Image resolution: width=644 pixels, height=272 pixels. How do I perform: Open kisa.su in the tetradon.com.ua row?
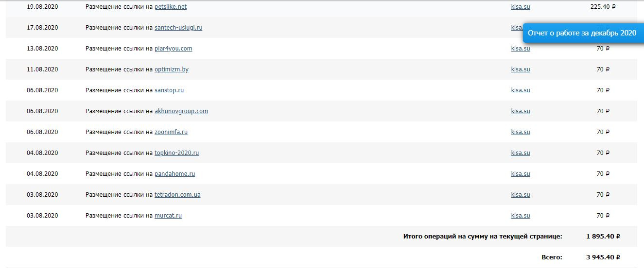(x=521, y=195)
